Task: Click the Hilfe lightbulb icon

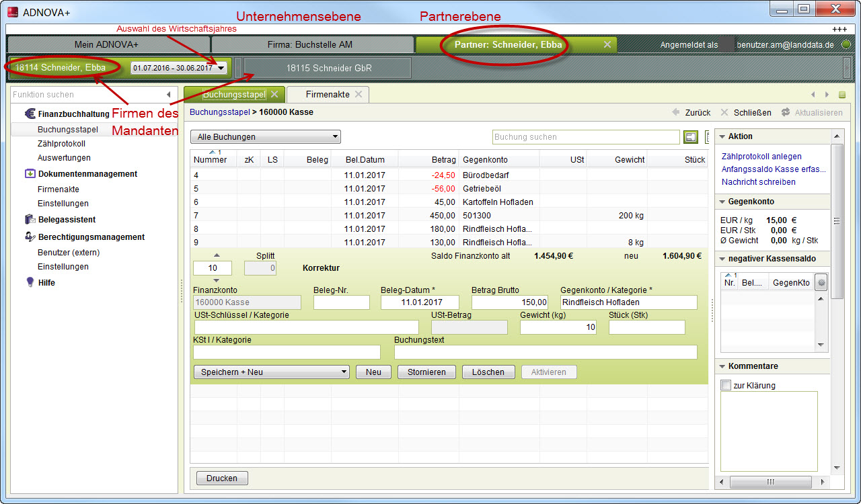Action: (x=30, y=283)
